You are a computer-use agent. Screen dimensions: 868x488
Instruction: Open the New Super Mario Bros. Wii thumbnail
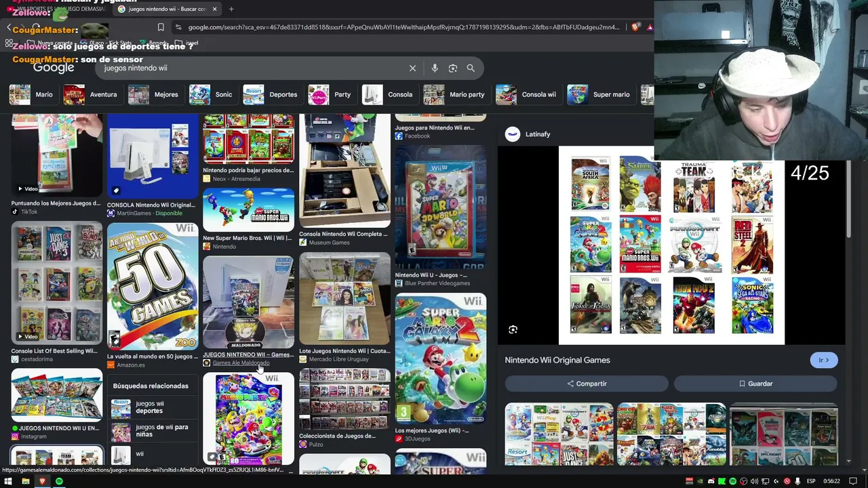tap(249, 211)
